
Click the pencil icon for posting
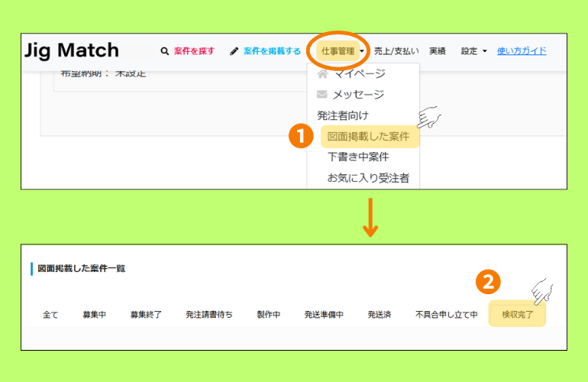[x=234, y=51]
